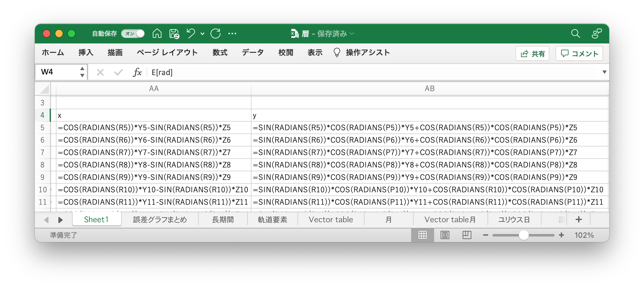Select row header 10
The height and width of the screenshot is (288, 644).
(43, 190)
